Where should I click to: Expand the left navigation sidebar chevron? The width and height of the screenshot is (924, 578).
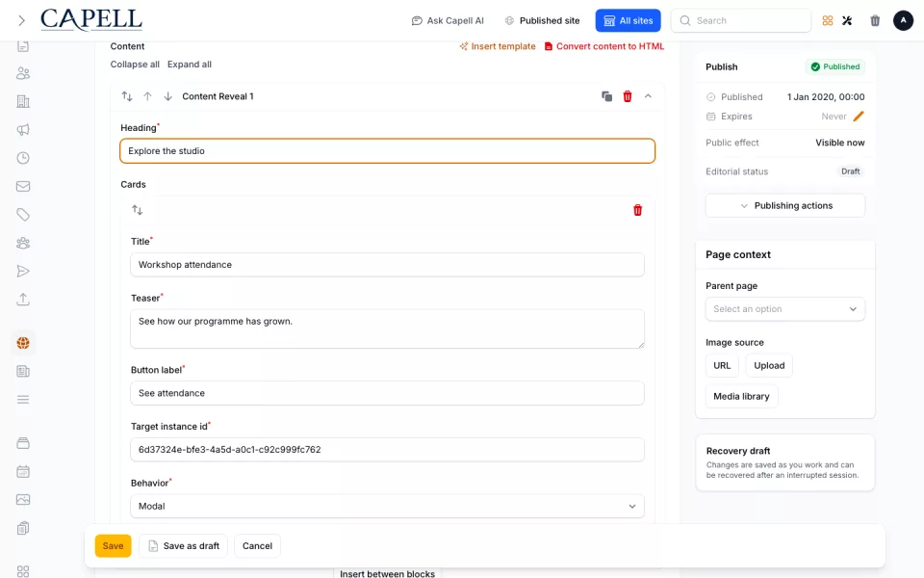point(22,20)
